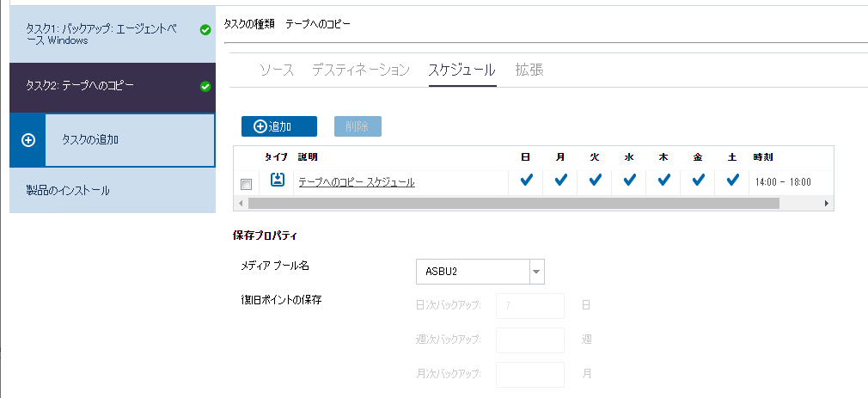Click the tape copy type icon in schedule row

pyautogui.click(x=278, y=180)
